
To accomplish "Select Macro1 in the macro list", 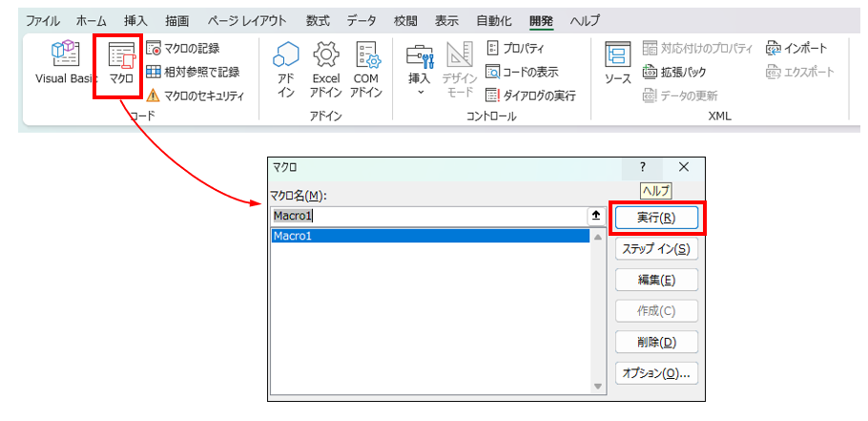I will coord(429,236).
